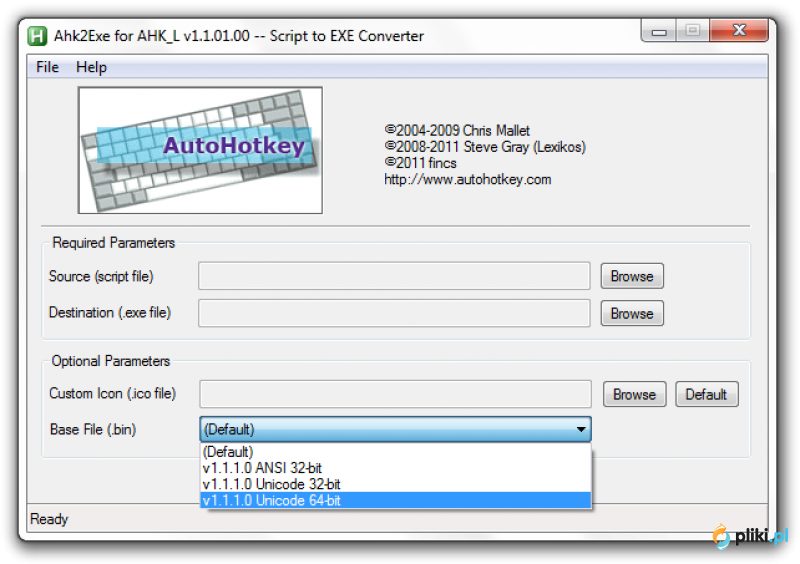Select (Default) in the Base File list
Viewport: 800px width, 564px height.
tap(396, 452)
